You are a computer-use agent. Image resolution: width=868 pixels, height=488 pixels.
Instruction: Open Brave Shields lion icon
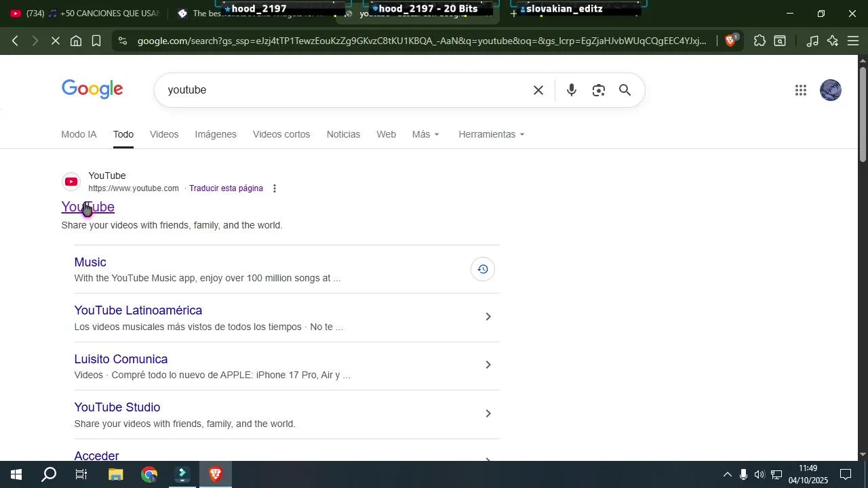tap(730, 41)
